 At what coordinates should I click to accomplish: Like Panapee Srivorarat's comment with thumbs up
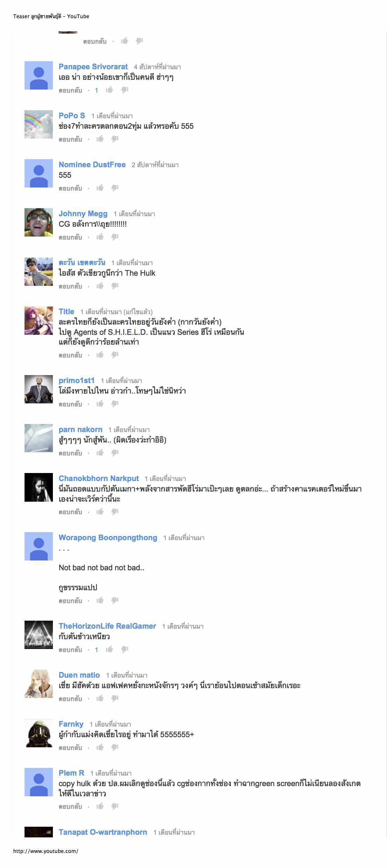point(110,90)
